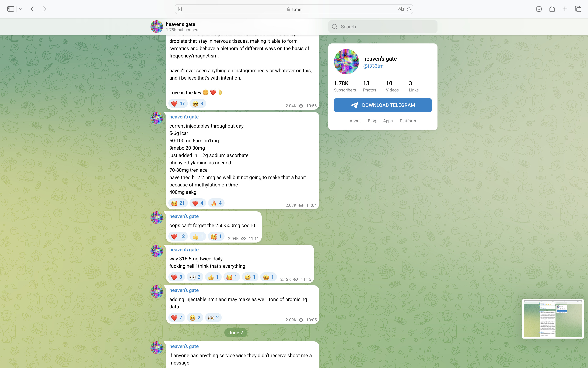Click sender name on injectables message
This screenshot has height=368, width=588.
(x=184, y=117)
